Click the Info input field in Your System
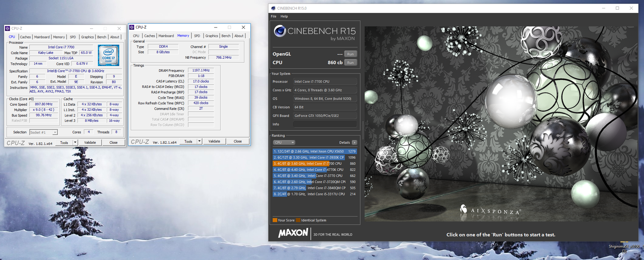 [325, 124]
